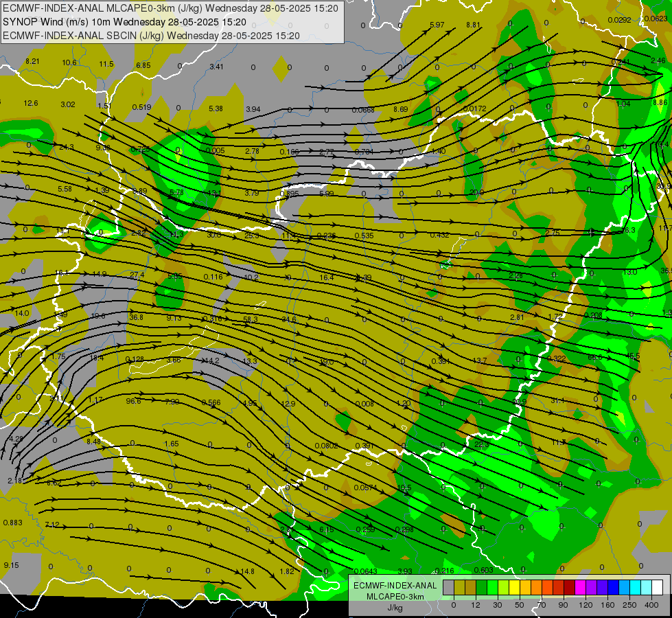The image size is (672, 618).
Task: Click the 'SBCIN (J/kg)' title line
Action: pos(151,36)
